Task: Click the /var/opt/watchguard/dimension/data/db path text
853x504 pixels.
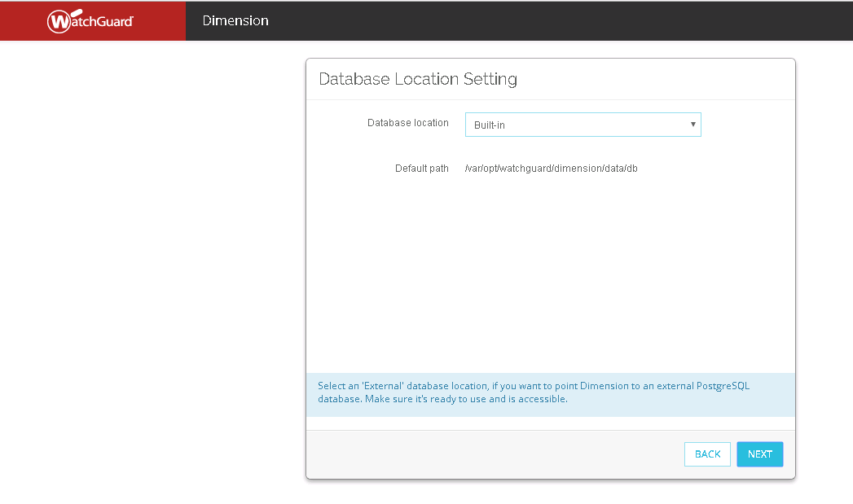Action: [551, 169]
